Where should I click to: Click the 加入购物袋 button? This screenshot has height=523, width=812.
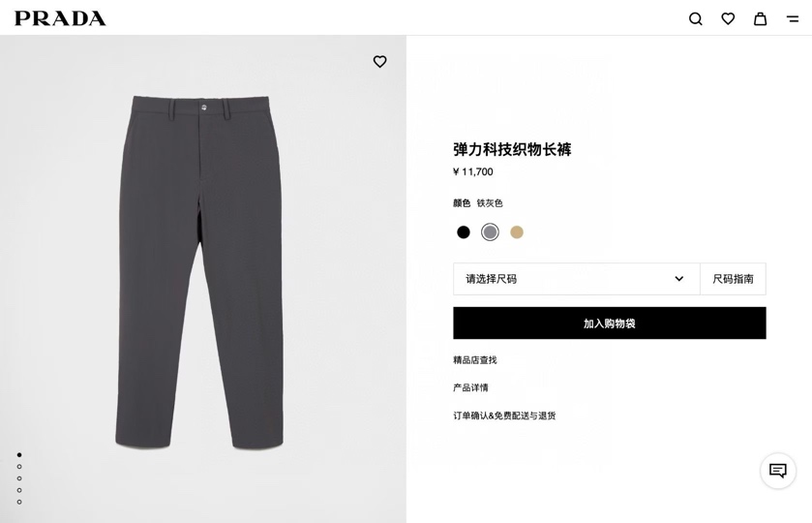pos(610,323)
